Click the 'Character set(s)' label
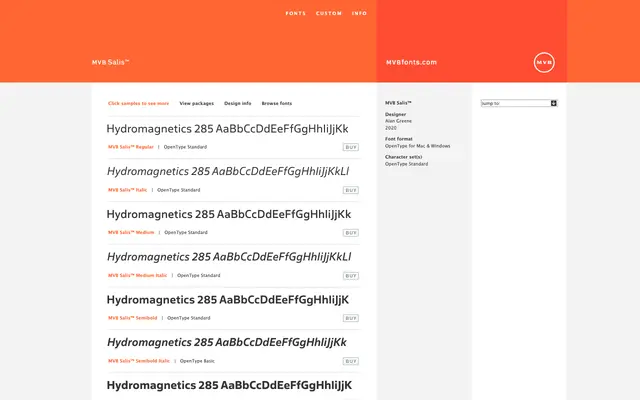 (404, 157)
